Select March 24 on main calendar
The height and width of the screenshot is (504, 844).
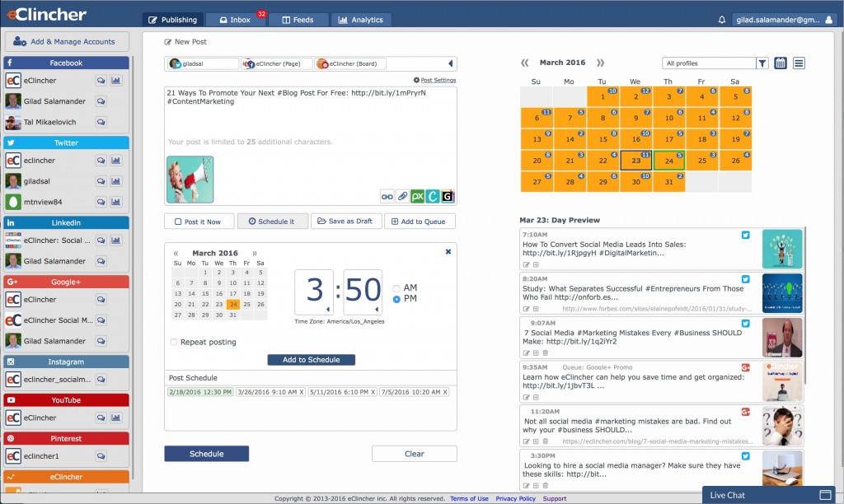668,161
